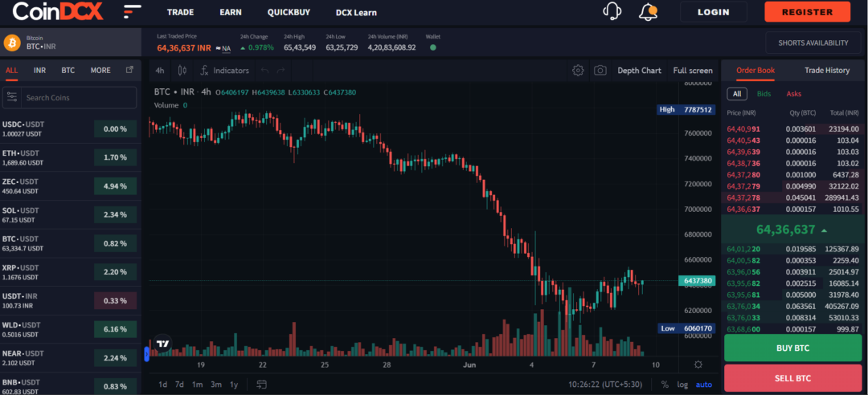Select the NEAR•USDT pair row
The width and height of the screenshot is (868, 395).
point(70,358)
